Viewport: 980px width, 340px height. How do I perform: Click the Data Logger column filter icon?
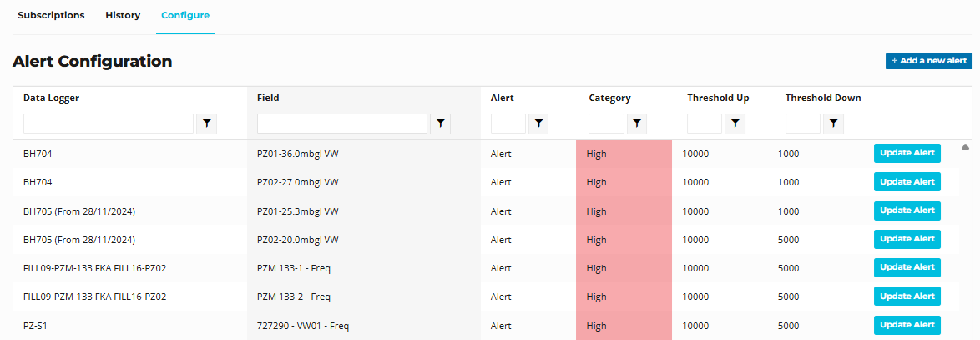pyautogui.click(x=207, y=124)
